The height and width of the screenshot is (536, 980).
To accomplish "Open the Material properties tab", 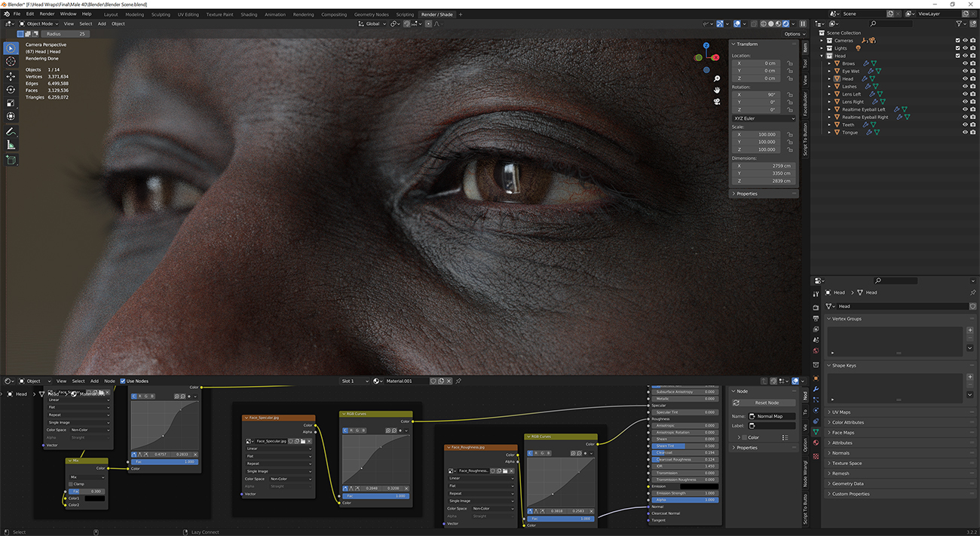I will [x=816, y=442].
